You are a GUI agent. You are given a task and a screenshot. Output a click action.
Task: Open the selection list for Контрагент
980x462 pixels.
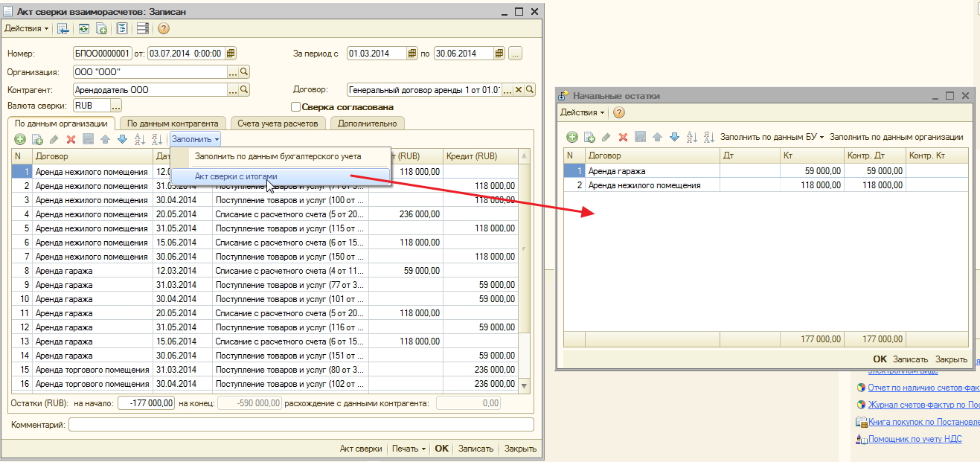tap(233, 89)
